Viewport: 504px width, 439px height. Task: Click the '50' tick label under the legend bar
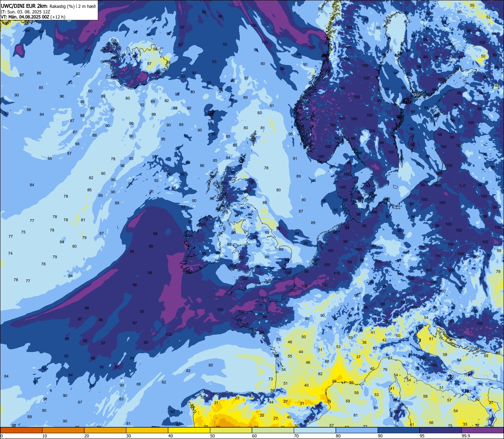212,436
